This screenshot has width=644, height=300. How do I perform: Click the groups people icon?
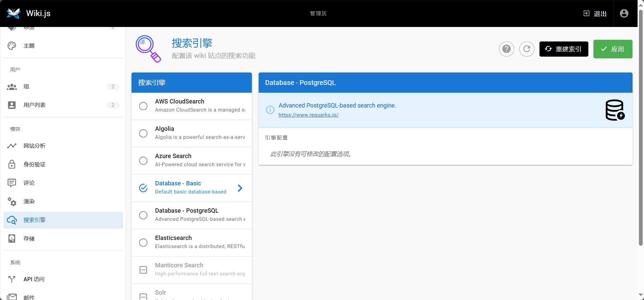12,87
